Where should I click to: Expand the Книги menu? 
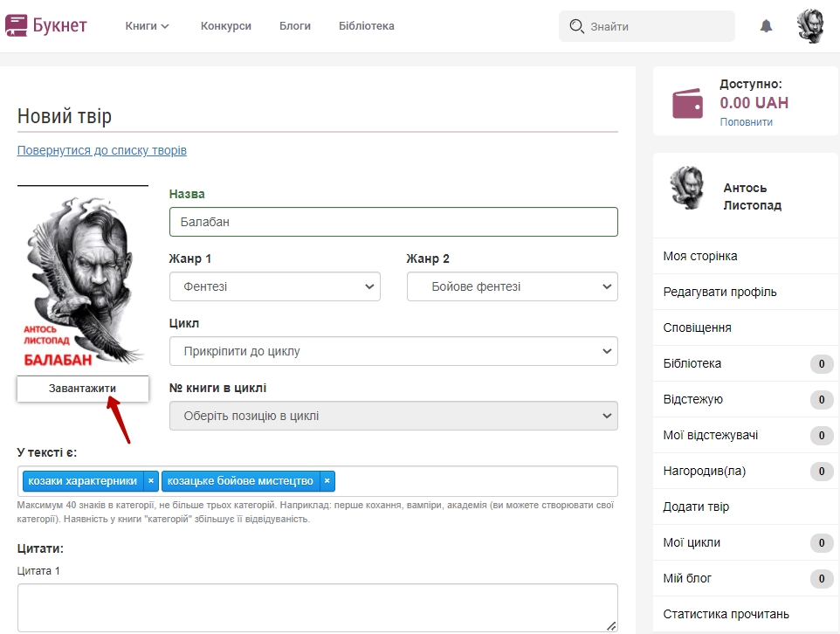tap(147, 25)
